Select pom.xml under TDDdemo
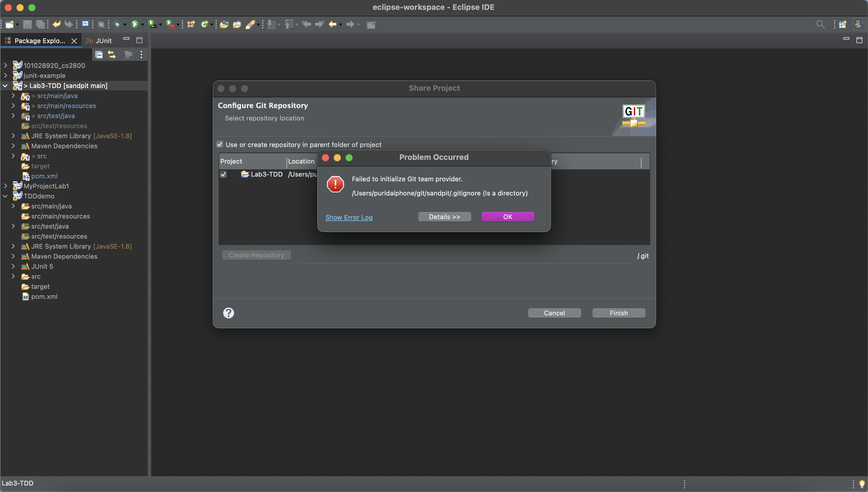 (x=44, y=296)
